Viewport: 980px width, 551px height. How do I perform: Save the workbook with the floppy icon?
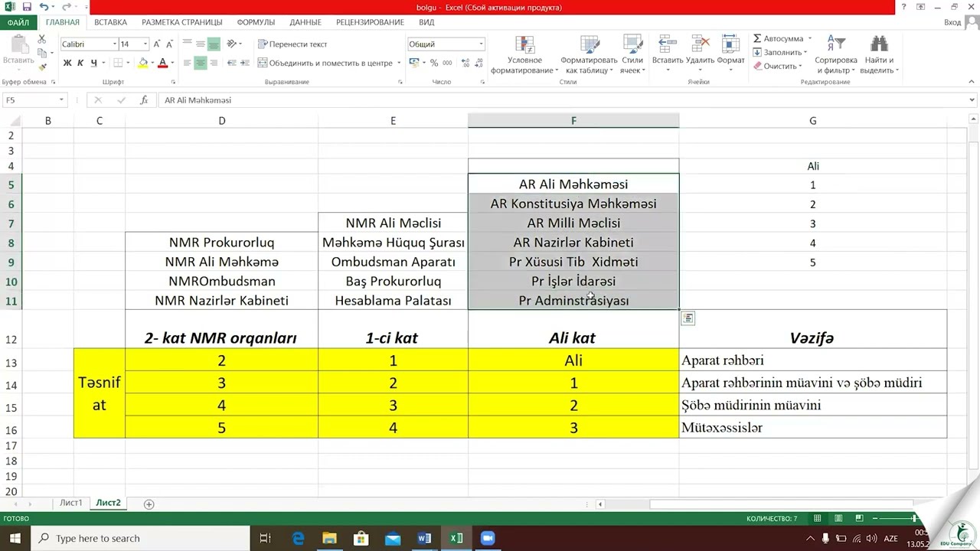pyautogui.click(x=28, y=7)
